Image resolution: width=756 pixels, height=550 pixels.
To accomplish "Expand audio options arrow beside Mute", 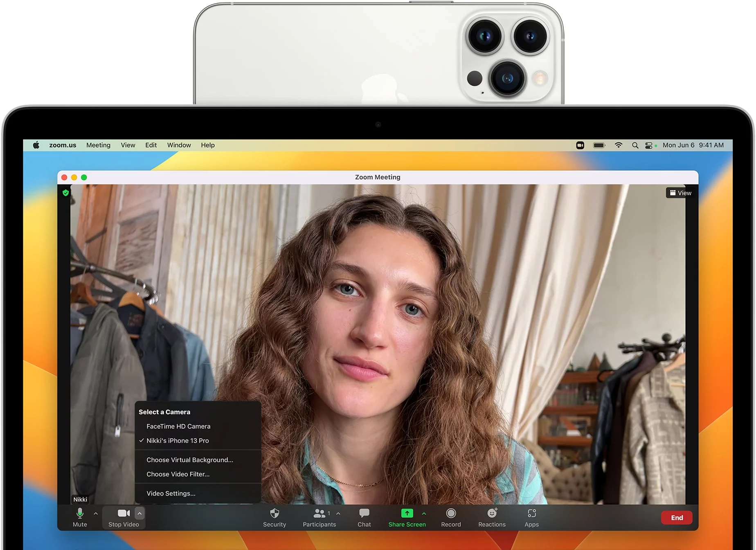I will (96, 514).
